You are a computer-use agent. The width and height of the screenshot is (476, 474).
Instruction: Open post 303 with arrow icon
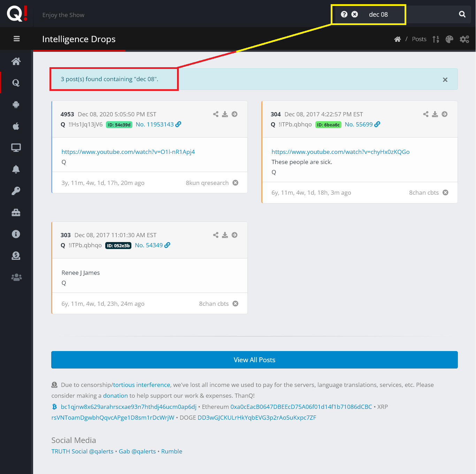coord(235,235)
